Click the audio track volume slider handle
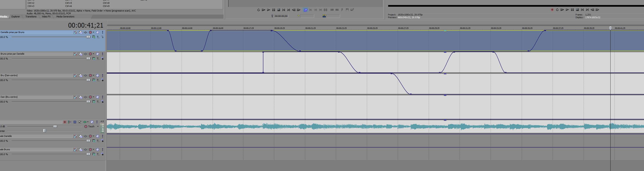This screenshot has width=644, height=171. (x=55, y=126)
